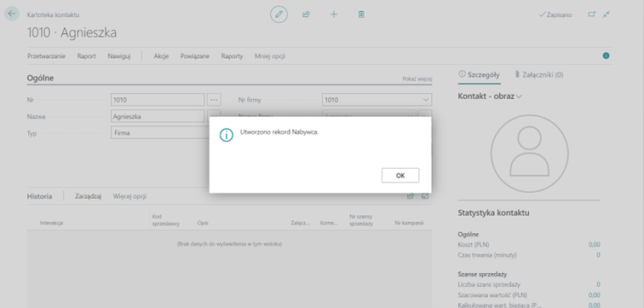Viewport: 644px width, 308px height.
Task: Open Szacowana wartość (PLN) value
Action: (x=595, y=295)
